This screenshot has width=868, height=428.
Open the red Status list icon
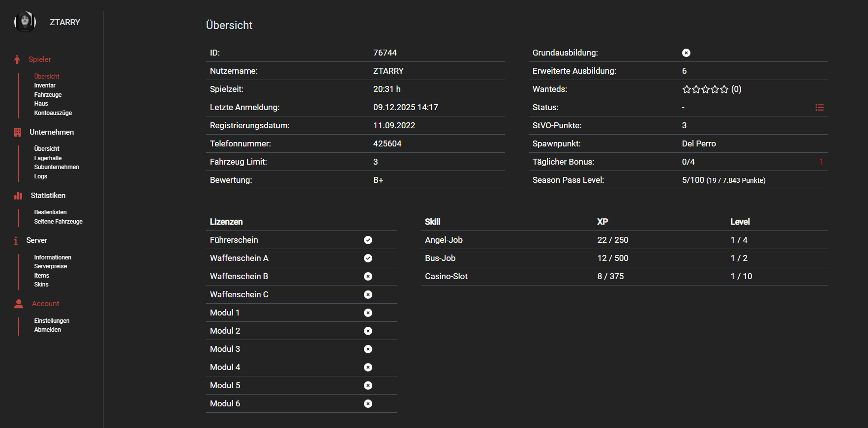click(819, 107)
